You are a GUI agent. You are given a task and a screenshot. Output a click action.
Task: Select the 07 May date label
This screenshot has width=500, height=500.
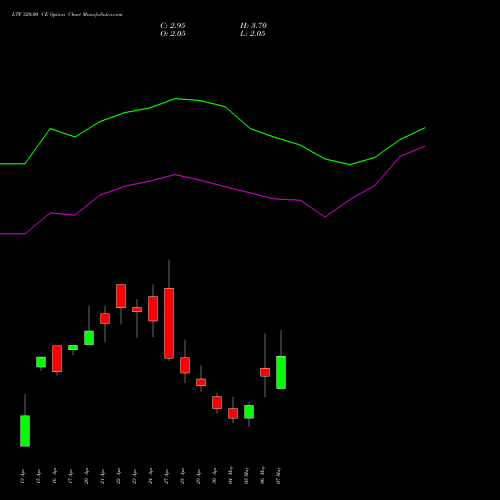(x=279, y=475)
